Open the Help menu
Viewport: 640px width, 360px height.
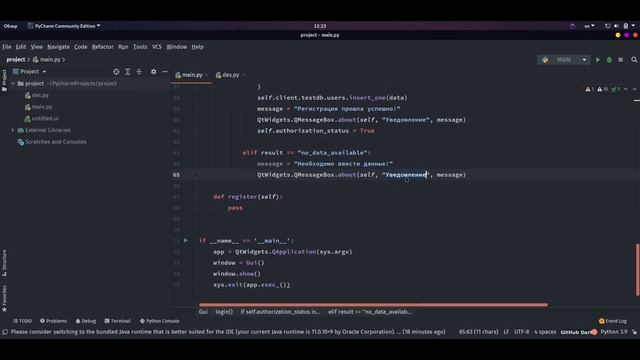(198, 47)
